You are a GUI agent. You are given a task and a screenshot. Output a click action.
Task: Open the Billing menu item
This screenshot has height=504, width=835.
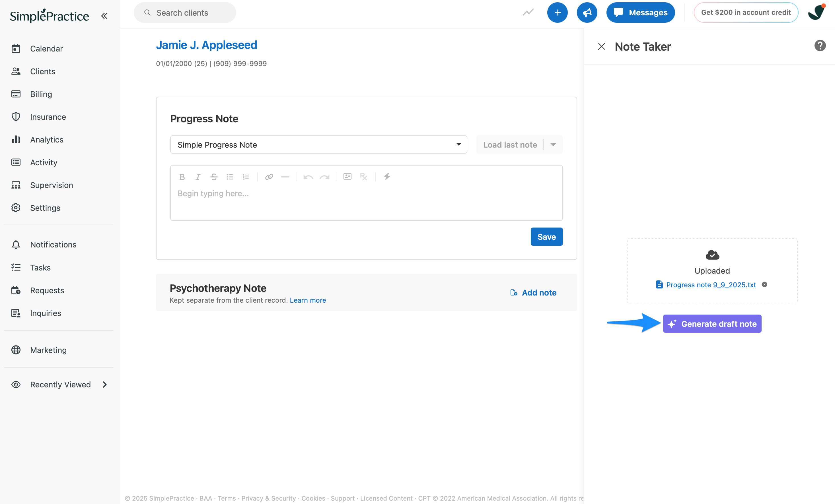pos(41,94)
